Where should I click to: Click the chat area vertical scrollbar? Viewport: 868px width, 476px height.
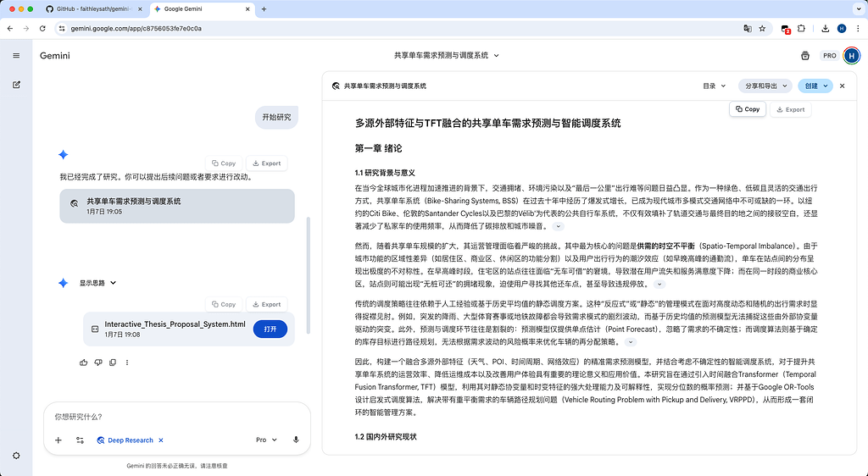[308, 275]
